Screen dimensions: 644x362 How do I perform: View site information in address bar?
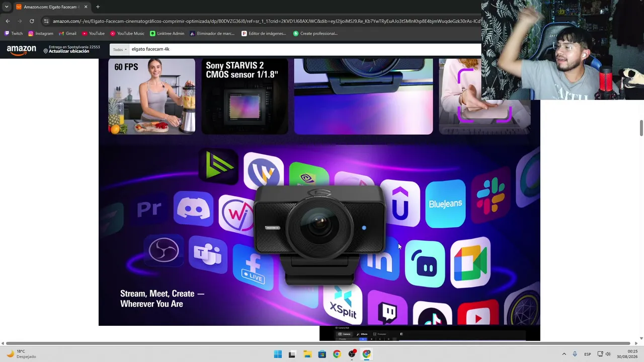point(46,21)
